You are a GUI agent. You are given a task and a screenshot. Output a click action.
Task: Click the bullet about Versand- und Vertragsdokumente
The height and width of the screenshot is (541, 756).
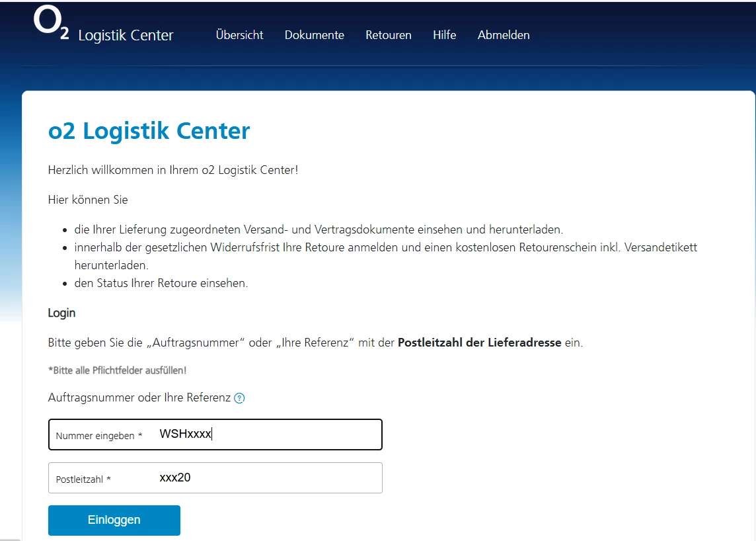319,229
